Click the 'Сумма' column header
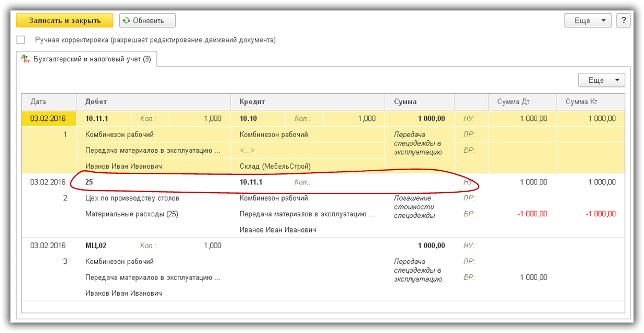The image size is (644, 333). pos(420,102)
